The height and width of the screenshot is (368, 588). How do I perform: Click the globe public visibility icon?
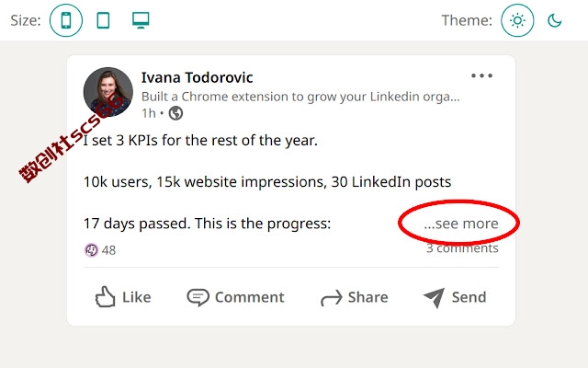coord(175,113)
